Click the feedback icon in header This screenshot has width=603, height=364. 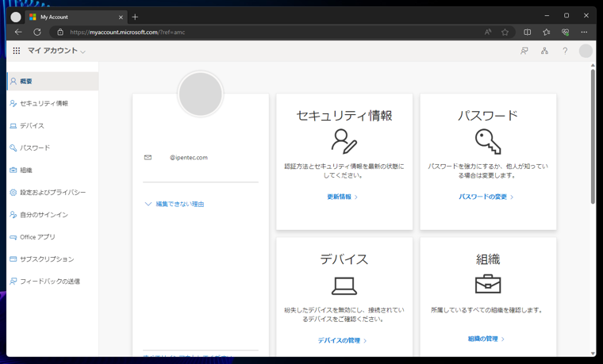(x=524, y=51)
